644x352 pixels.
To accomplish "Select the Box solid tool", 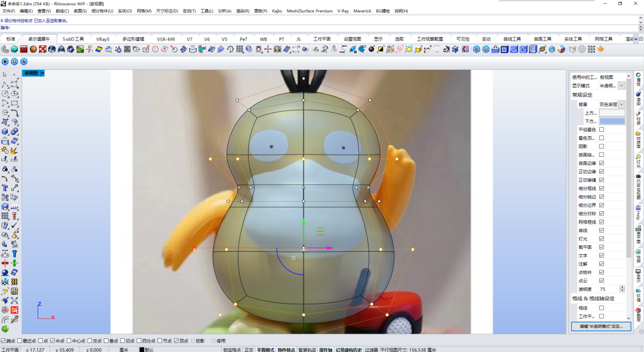I will (5, 132).
